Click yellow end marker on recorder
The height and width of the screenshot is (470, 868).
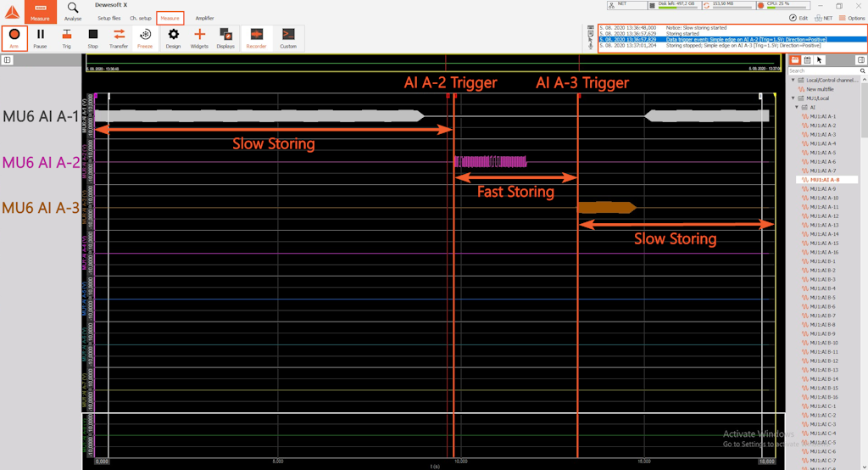coord(775,97)
